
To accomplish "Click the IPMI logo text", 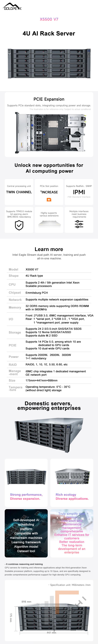I will click(x=79, y=192).
